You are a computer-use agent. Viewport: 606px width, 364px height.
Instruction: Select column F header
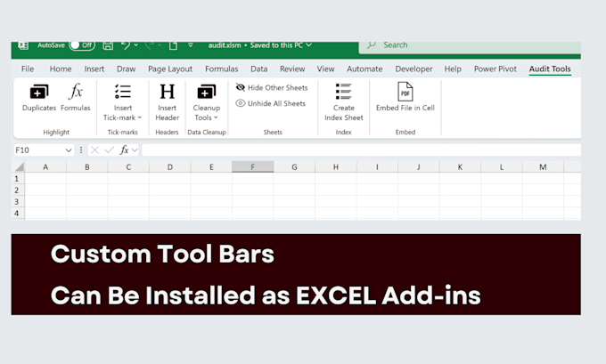pyautogui.click(x=253, y=166)
